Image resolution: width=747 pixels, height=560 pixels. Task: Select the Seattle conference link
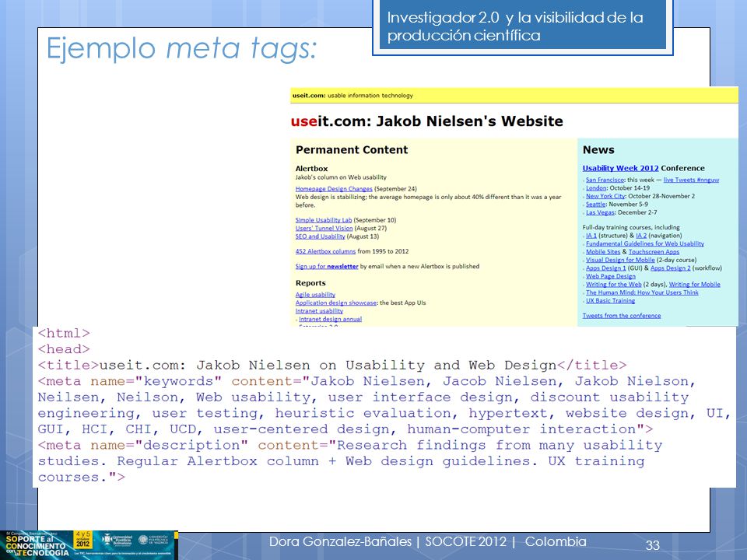(x=595, y=205)
